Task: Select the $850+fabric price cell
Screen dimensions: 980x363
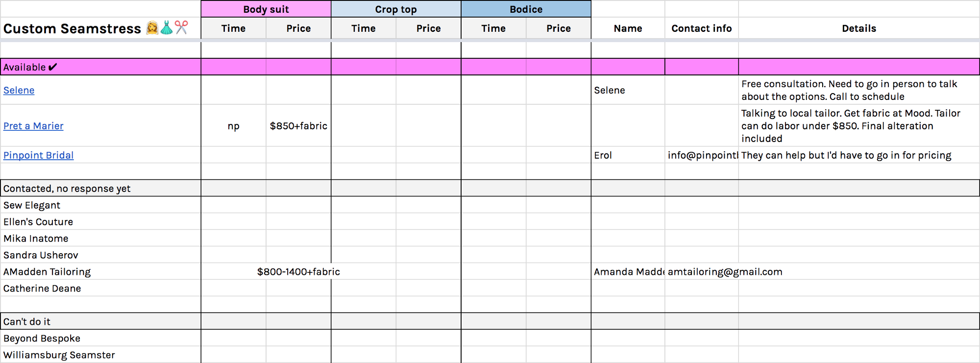Action: coord(298,126)
